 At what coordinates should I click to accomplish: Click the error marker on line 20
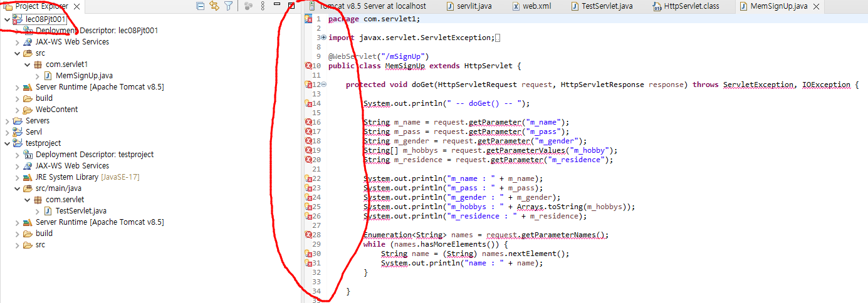tap(308, 160)
